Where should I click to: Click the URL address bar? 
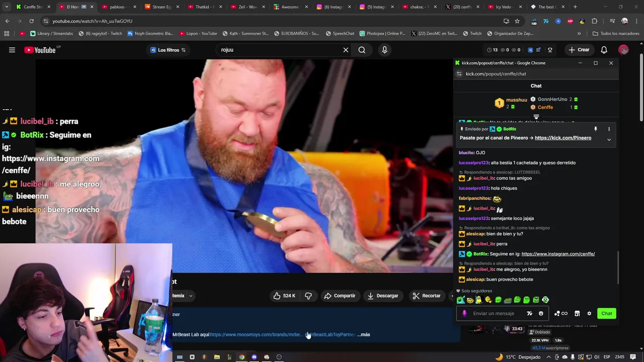272,21
